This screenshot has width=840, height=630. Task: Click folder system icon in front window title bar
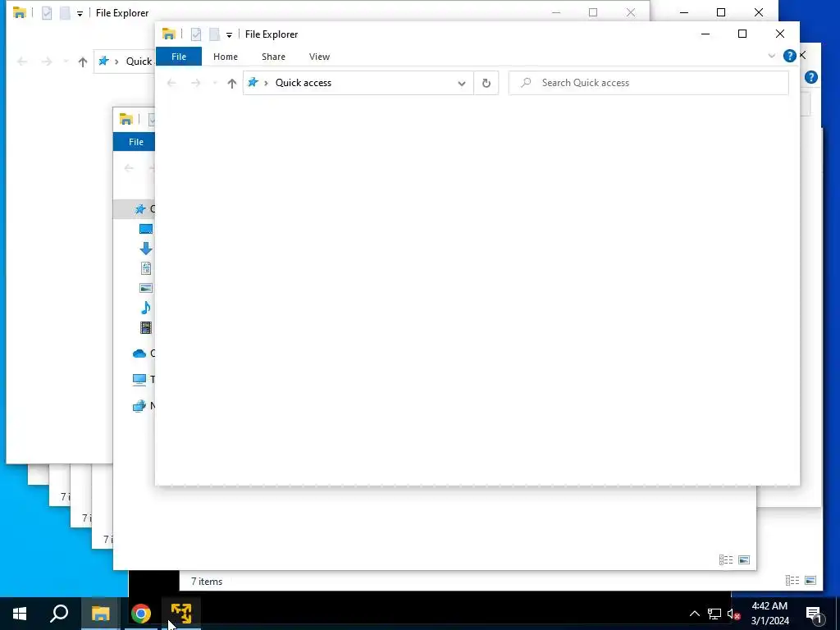pos(169,34)
